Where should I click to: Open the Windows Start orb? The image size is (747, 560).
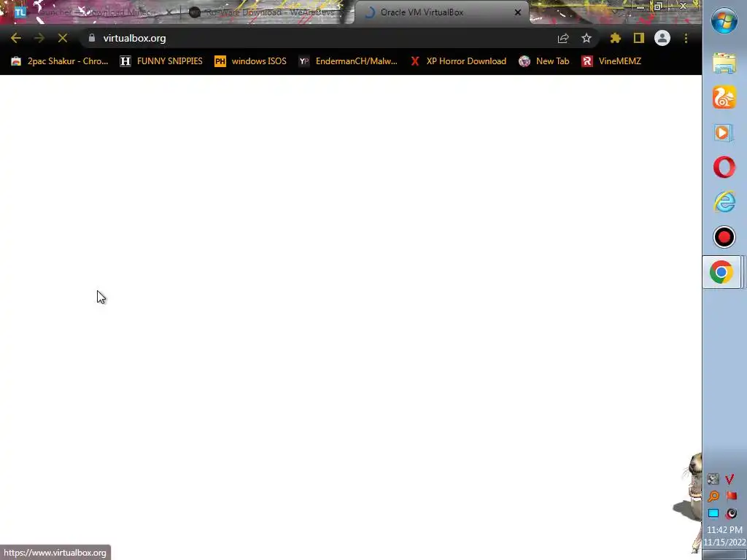724,21
